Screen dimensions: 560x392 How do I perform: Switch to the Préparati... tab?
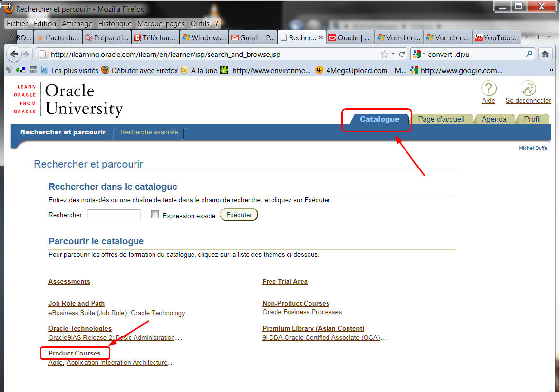pyautogui.click(x=107, y=37)
